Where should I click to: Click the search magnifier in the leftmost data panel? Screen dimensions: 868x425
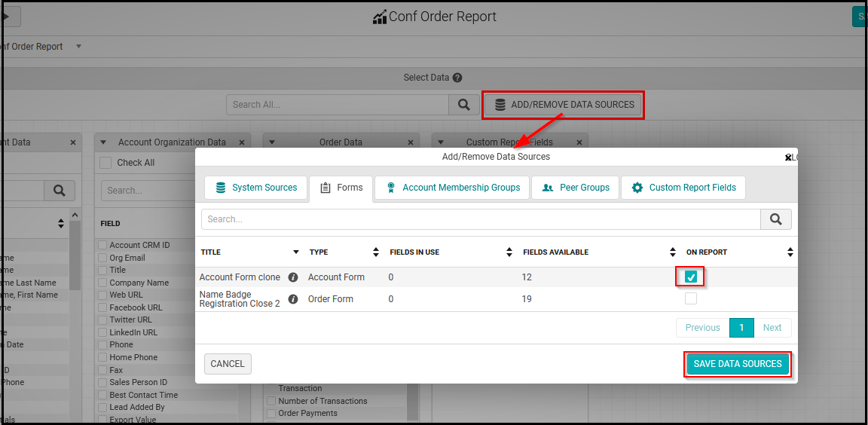(60, 191)
